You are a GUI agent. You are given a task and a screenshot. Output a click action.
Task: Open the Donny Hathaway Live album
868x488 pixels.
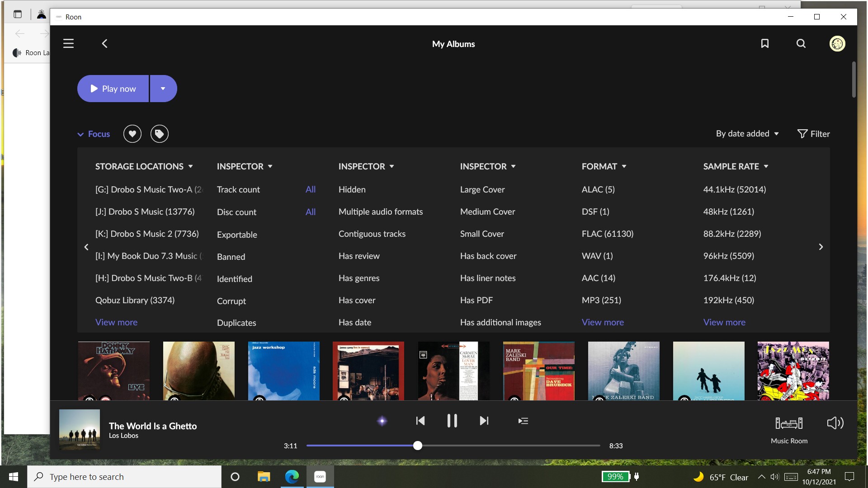tap(114, 371)
